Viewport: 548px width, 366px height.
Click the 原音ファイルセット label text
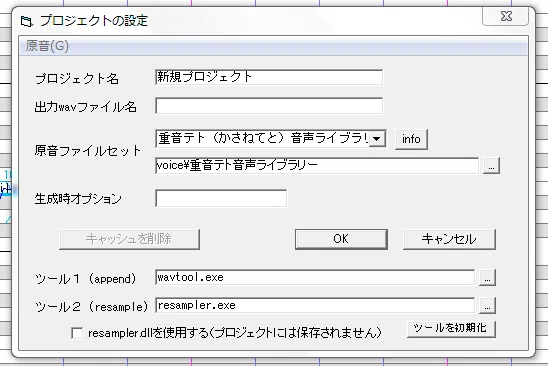click(x=88, y=151)
